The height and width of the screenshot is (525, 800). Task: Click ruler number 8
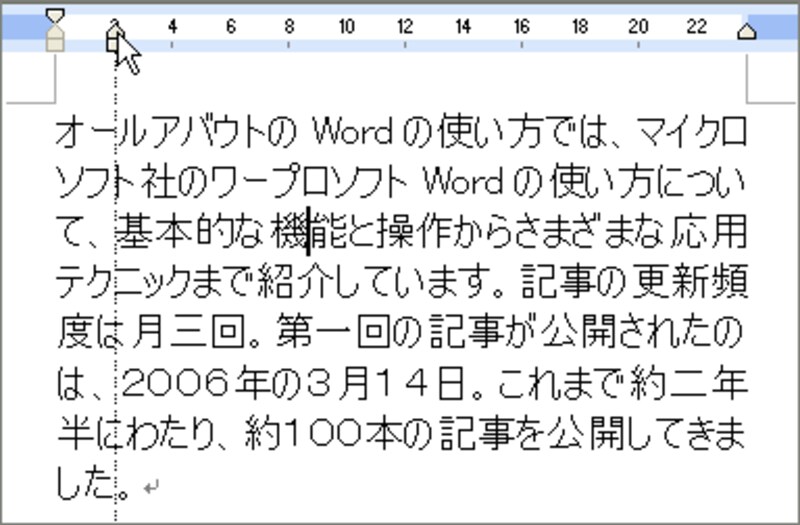(289, 27)
